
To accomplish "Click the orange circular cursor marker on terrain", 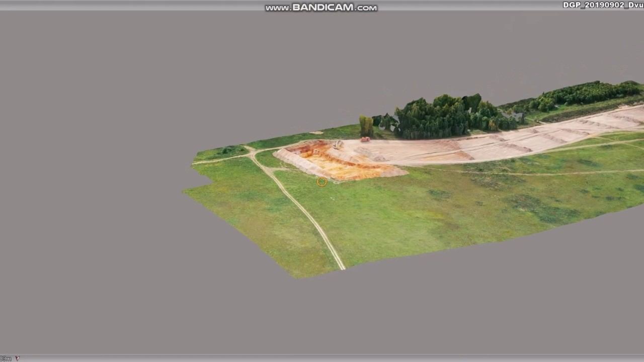I will click(x=321, y=182).
